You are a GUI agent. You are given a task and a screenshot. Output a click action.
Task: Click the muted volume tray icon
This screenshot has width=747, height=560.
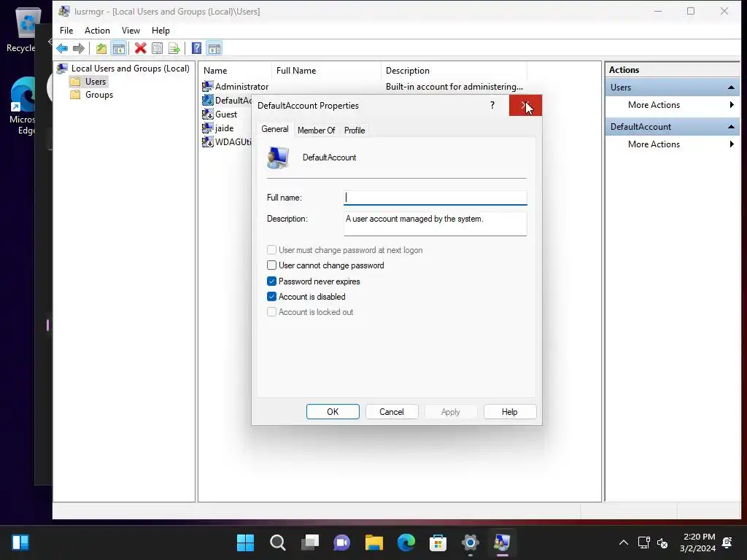point(662,542)
